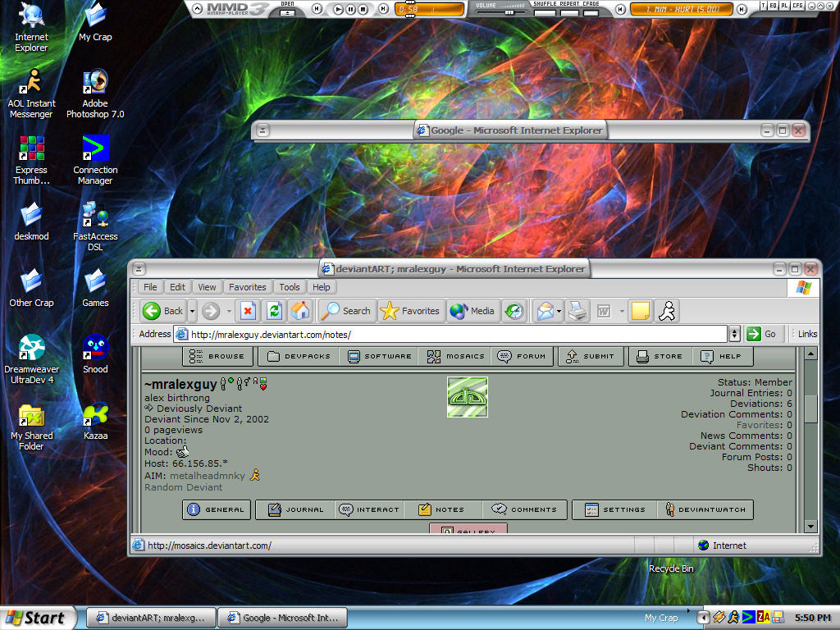Open Internet Explorer desktop icon
The width and height of the screenshot is (840, 630).
tap(31, 27)
